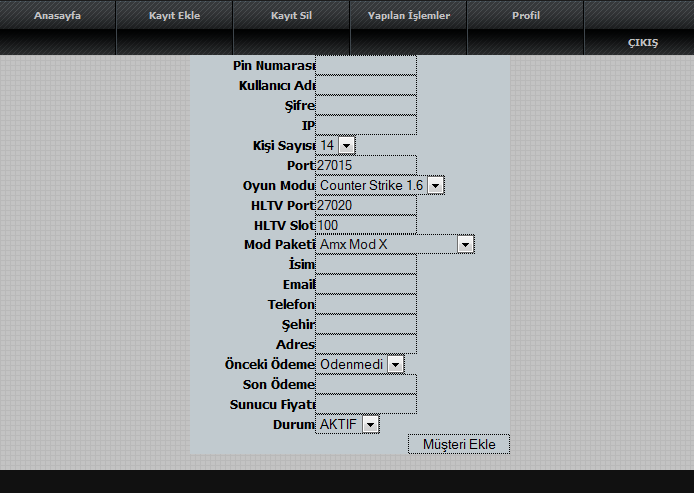The image size is (694, 493).
Task: Change the Durum status dropdown
Action: tap(348, 425)
